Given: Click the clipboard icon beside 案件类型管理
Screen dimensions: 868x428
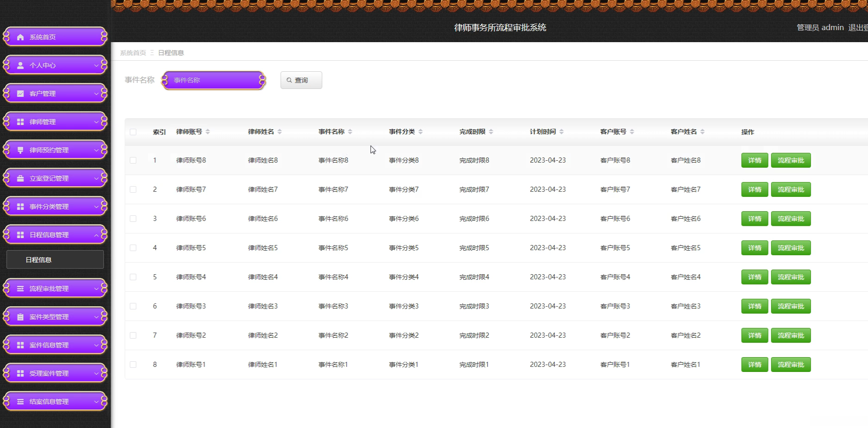Looking at the screenshot, I should coord(20,317).
